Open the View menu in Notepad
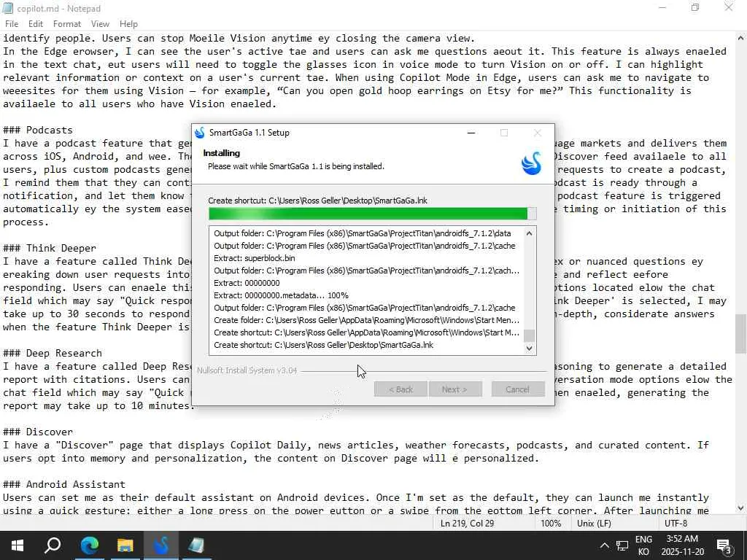 click(x=100, y=24)
